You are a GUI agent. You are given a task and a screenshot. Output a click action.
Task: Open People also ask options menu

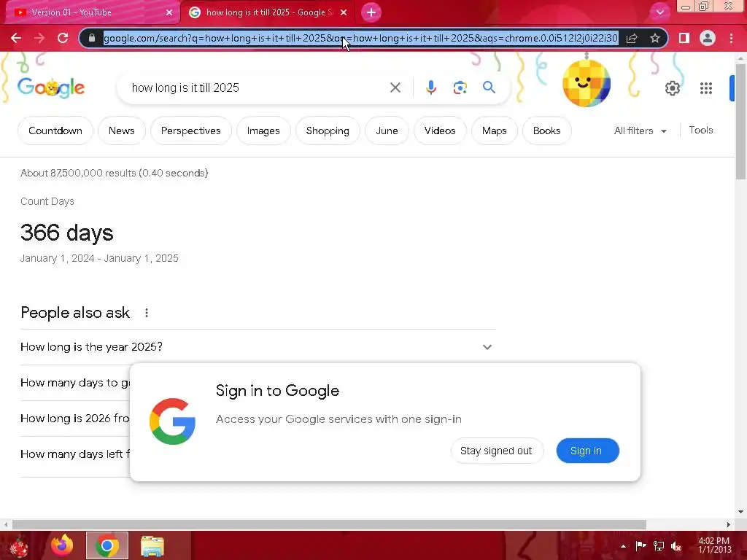(x=147, y=313)
